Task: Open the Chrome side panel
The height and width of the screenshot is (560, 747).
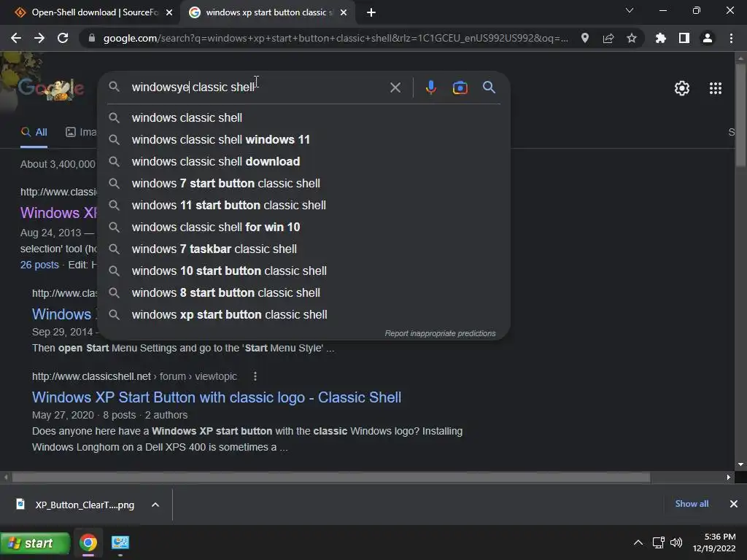Action: [x=684, y=38]
